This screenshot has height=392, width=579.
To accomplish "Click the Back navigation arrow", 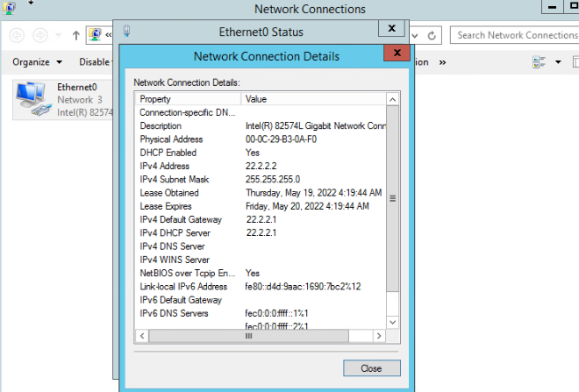I will [17, 35].
